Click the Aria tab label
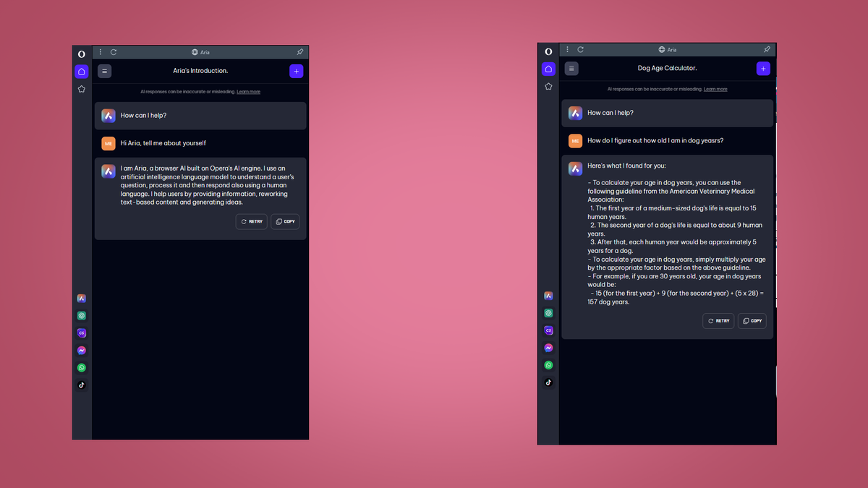 [200, 51]
